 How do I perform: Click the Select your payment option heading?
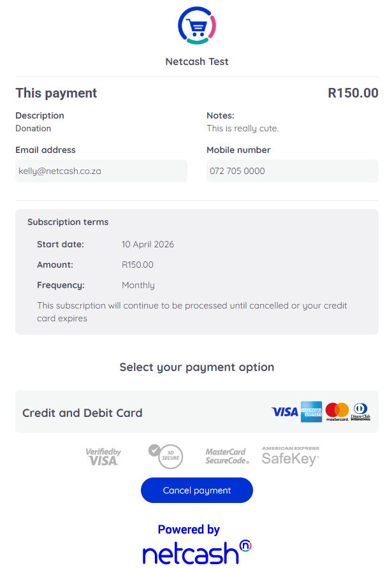pos(197,367)
